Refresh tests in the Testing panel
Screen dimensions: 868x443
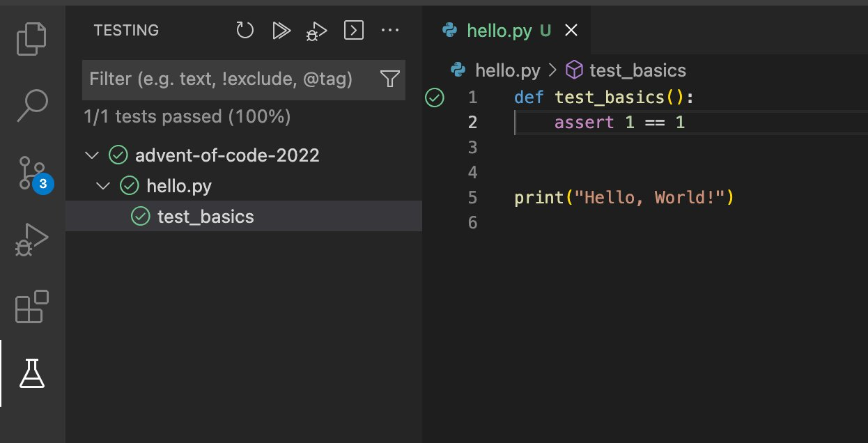[245, 31]
